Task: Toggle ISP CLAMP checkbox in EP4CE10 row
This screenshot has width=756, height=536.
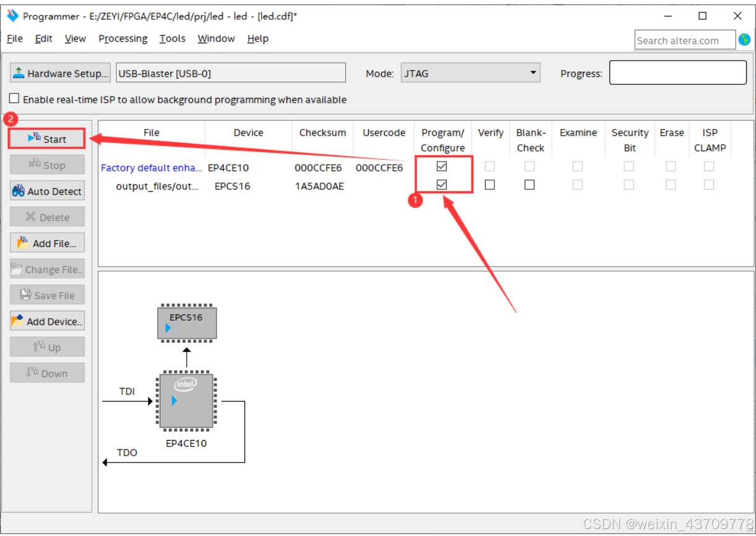Action: pos(709,166)
